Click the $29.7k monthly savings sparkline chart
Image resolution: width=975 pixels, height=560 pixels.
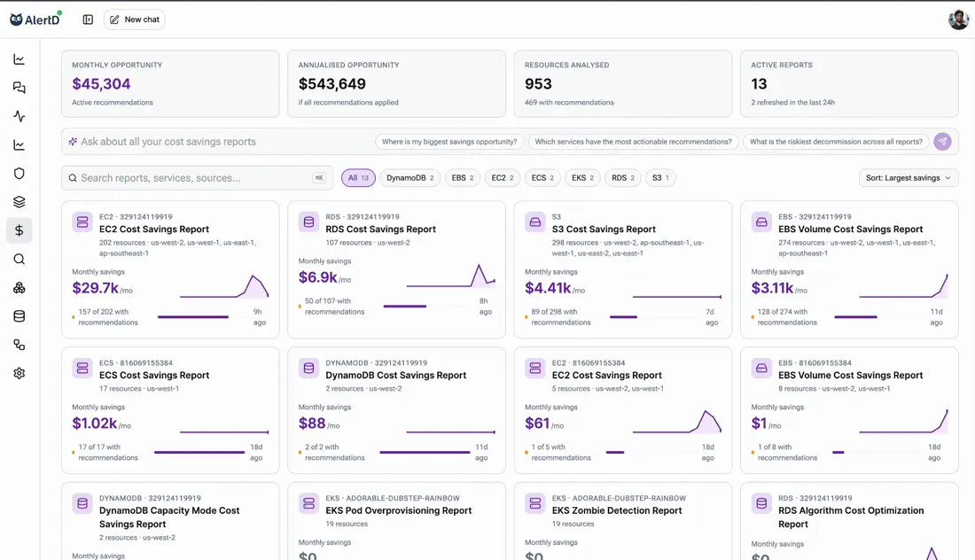click(224, 286)
